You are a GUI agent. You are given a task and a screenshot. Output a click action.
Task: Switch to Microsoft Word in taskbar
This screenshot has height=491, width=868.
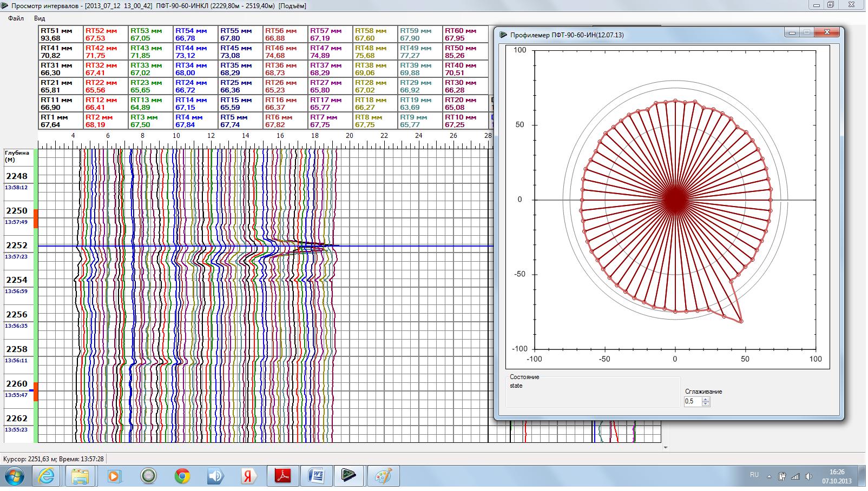316,476
